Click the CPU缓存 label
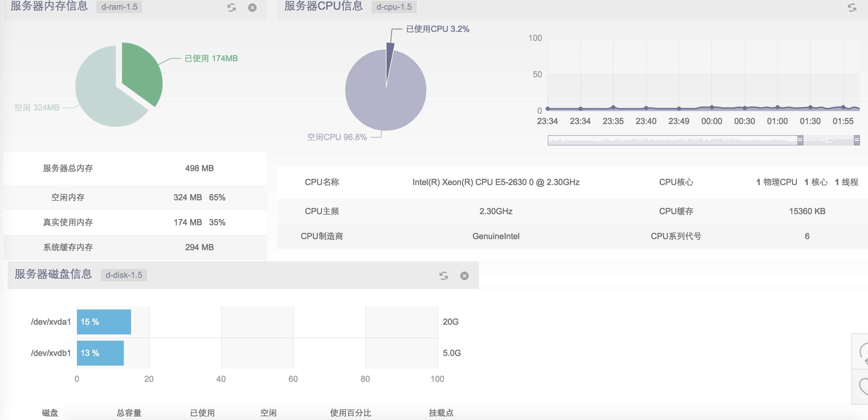The width and height of the screenshot is (868, 420). 676,211
